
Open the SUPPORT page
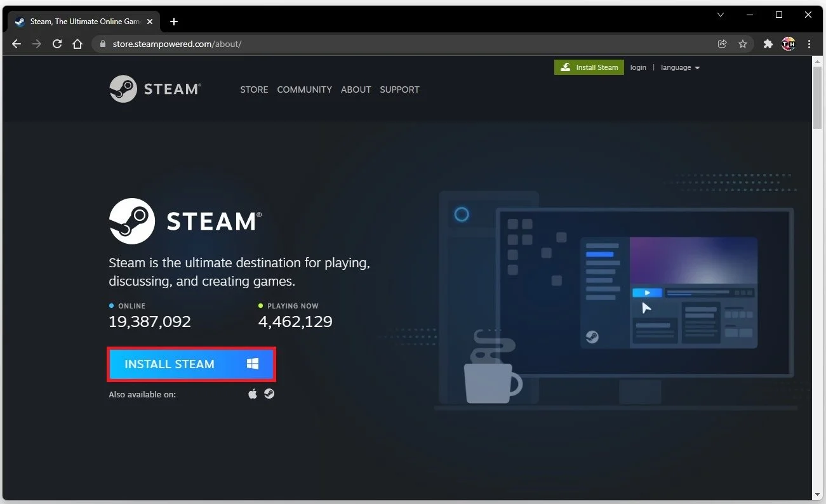click(399, 90)
